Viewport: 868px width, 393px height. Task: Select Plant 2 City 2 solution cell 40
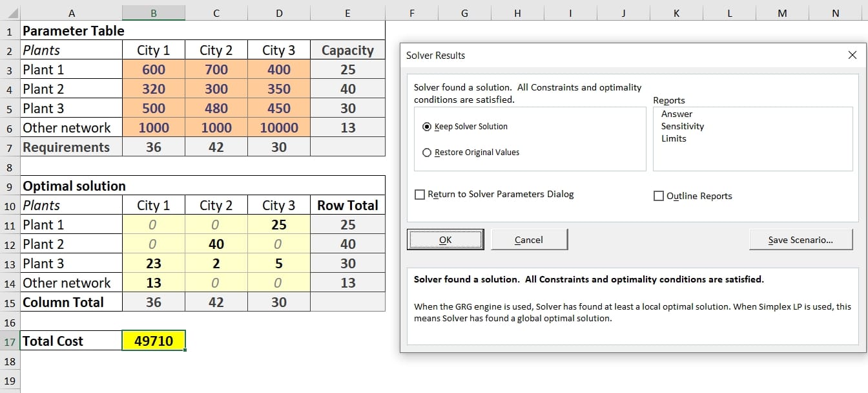click(x=216, y=244)
